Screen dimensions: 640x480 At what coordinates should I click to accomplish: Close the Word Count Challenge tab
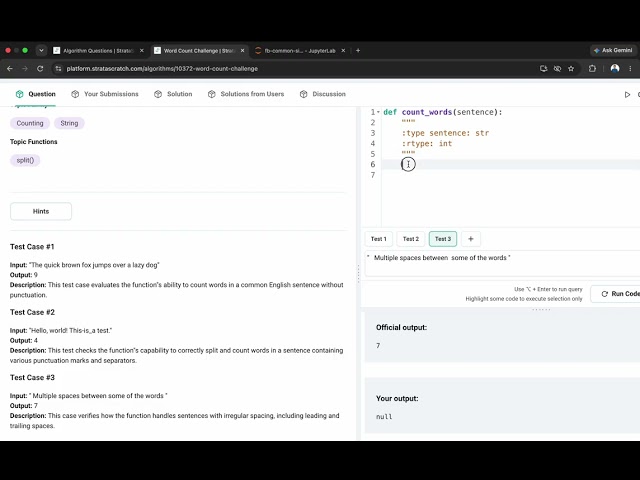tap(242, 51)
